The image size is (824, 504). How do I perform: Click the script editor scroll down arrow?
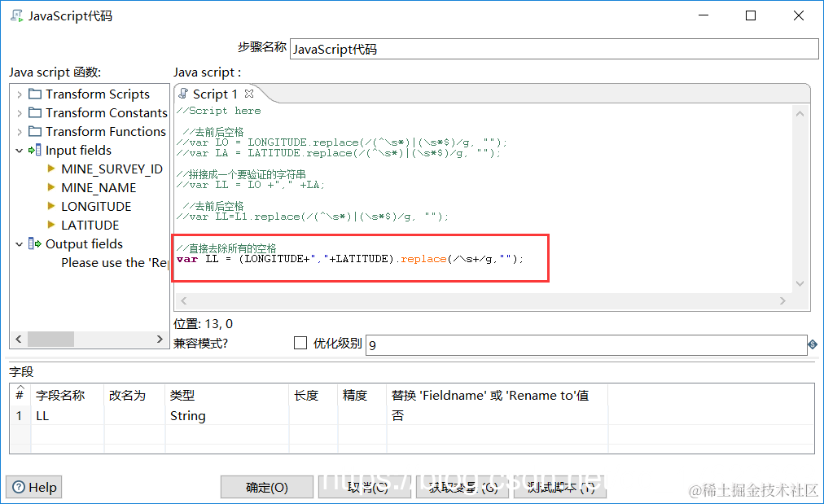pos(800,284)
